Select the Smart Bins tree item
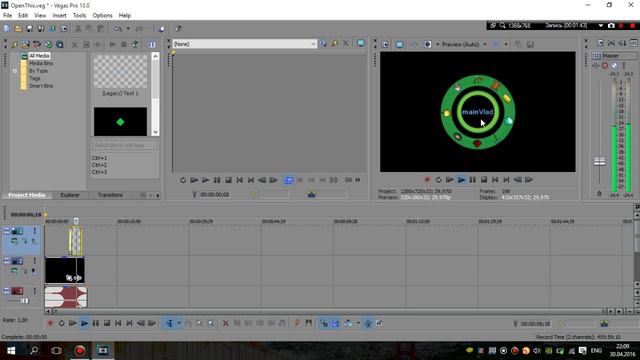The image size is (640, 360). (41, 86)
